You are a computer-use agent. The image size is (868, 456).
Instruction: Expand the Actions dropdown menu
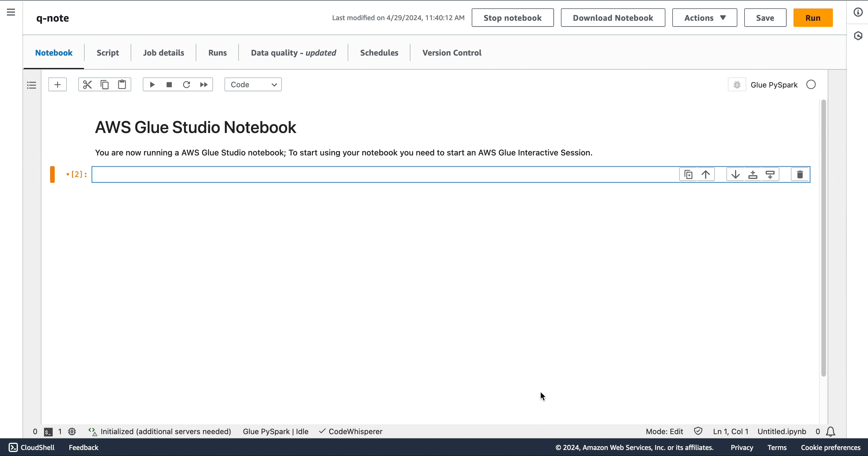pyautogui.click(x=704, y=18)
